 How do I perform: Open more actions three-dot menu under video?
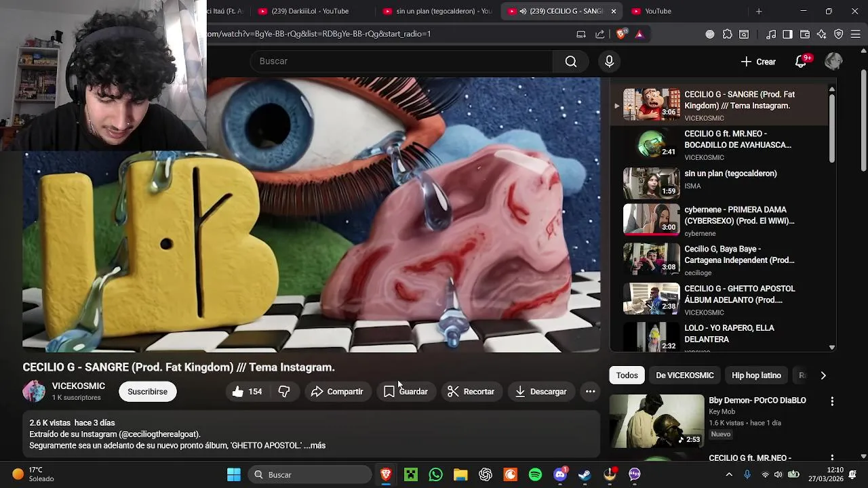pyautogui.click(x=590, y=392)
